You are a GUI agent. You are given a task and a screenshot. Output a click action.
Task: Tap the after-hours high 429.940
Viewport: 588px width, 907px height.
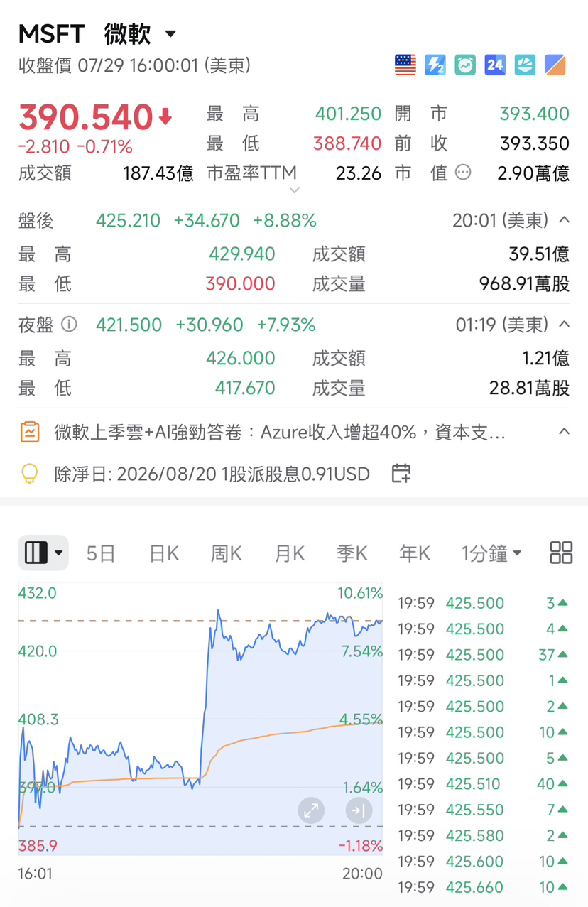click(x=242, y=254)
